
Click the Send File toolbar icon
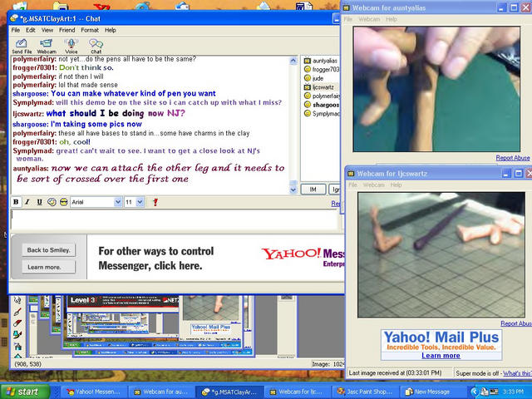tap(22, 47)
